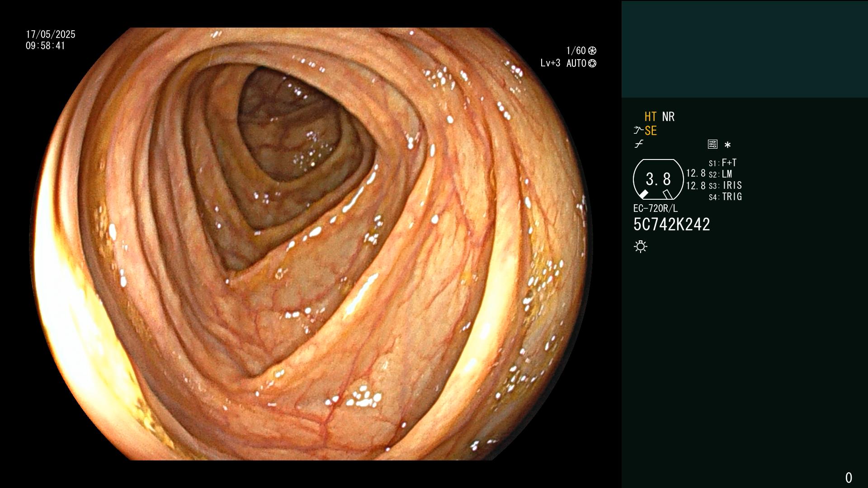The width and height of the screenshot is (868, 488).
Task: Click the S3: IRIS switch assignment
Action: coord(725,185)
